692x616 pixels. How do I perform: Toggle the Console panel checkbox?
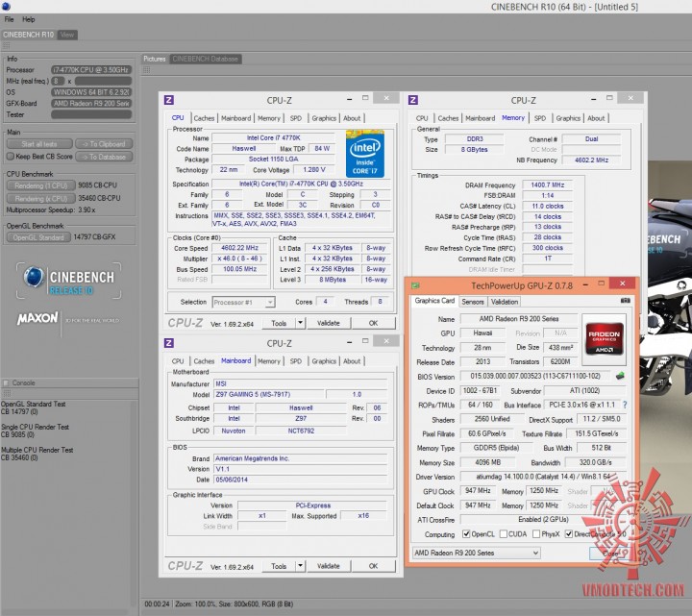point(6,382)
